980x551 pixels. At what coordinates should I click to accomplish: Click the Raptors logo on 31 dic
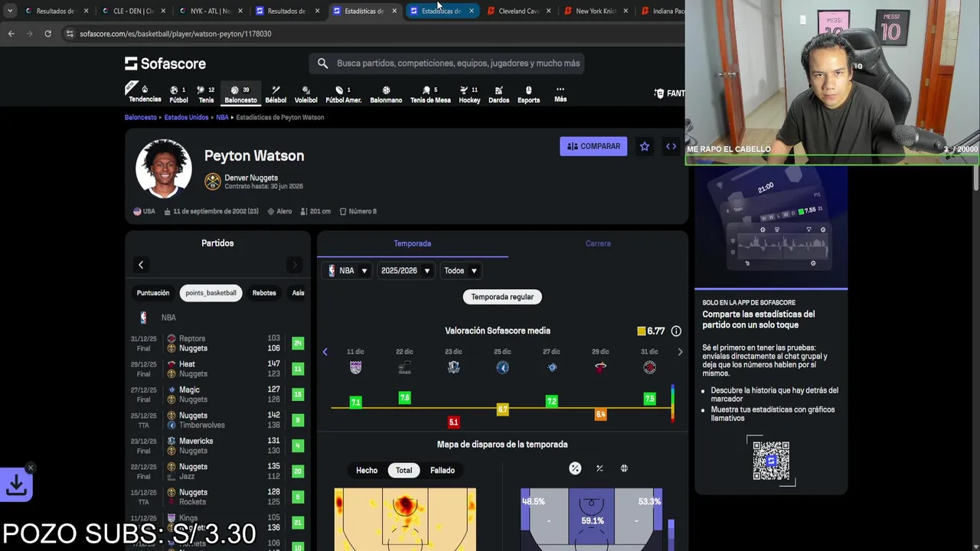[649, 367]
